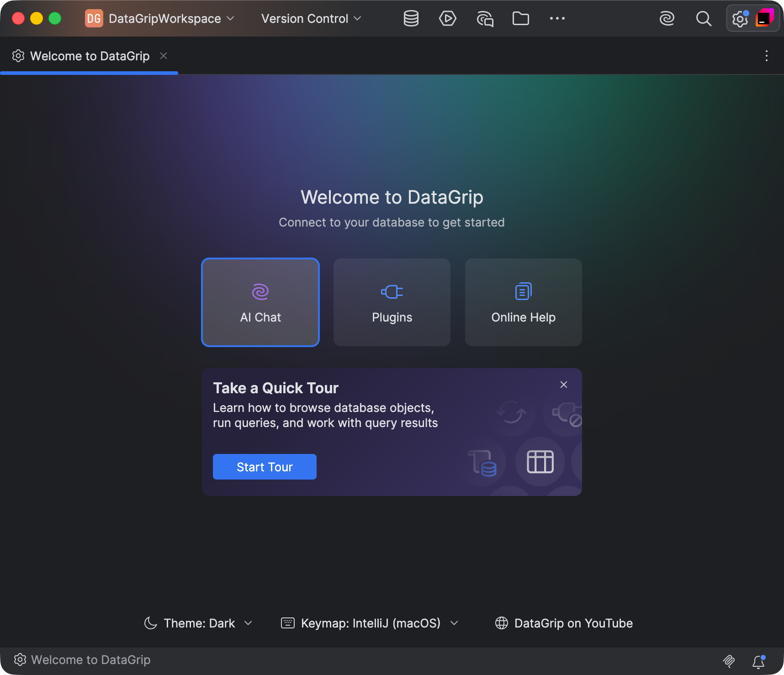784x675 pixels.
Task: Open the Keymap: IntelliJ (macOS) dropdown
Action: tap(370, 623)
